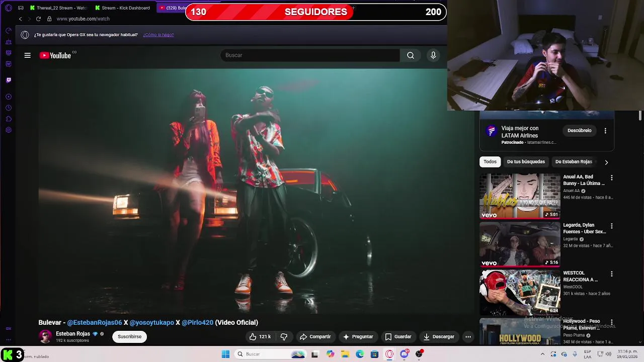
Task: Open options for Legarda, Dylan Fuentes video
Action: pyautogui.click(x=612, y=226)
